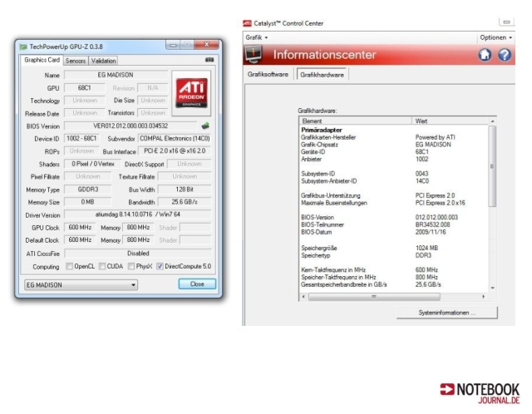Click the vertical scrollbar down arrow
The width and height of the screenshot is (532, 414).
(x=493, y=288)
